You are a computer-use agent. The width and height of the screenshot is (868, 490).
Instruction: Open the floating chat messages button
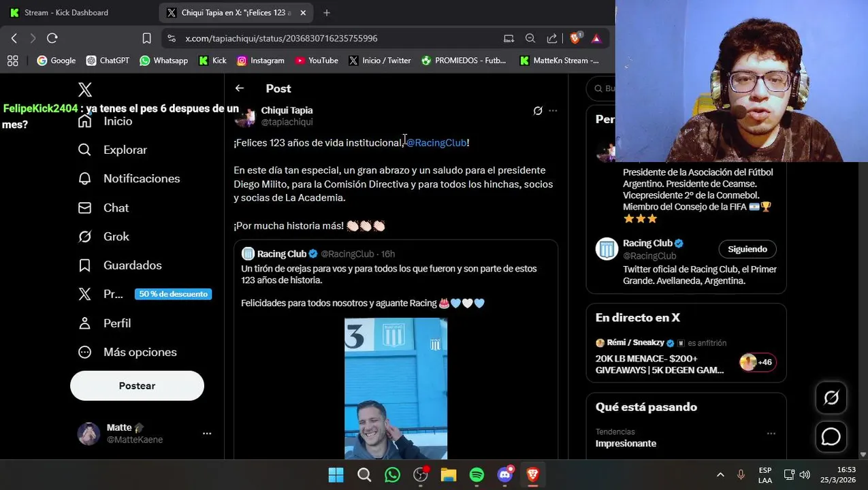click(x=831, y=437)
